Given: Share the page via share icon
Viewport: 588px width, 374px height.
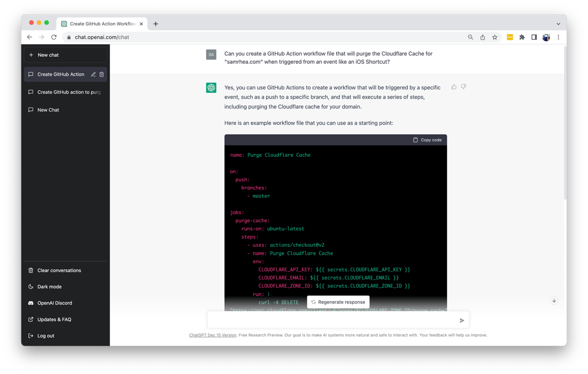Looking at the screenshot, I should coord(483,37).
